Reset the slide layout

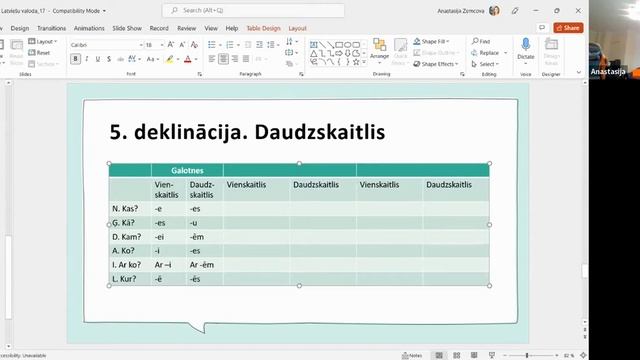tap(39, 53)
